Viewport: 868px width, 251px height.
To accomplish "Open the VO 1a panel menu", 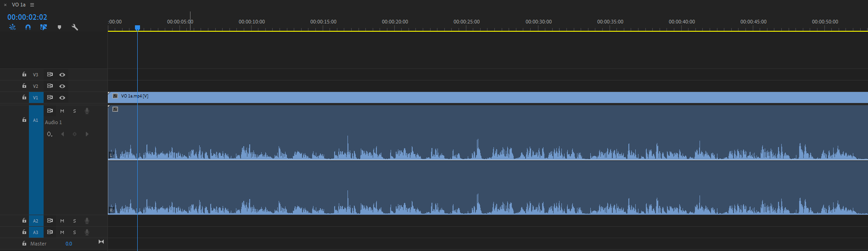I will [x=32, y=5].
